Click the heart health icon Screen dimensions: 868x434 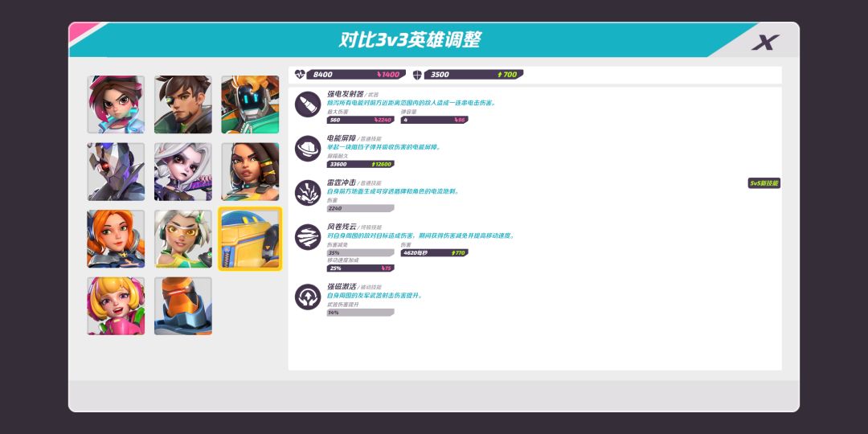pyautogui.click(x=300, y=74)
